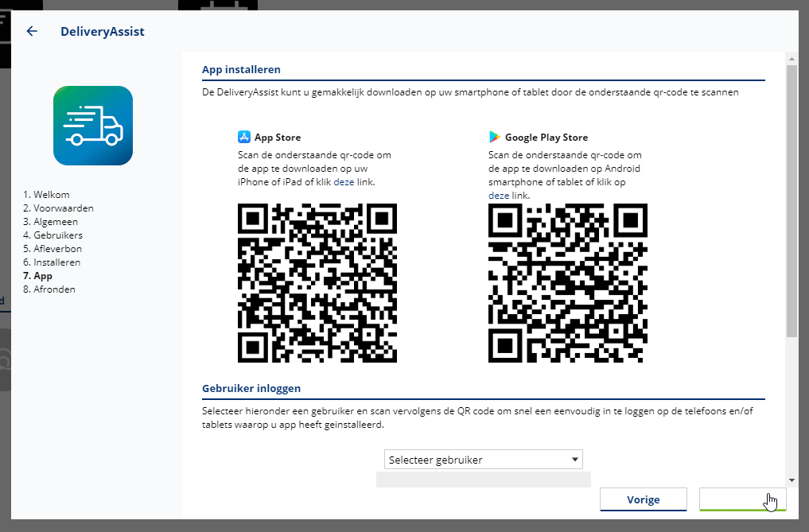The image size is (809, 532).
Task: Select step 7. App
Action: pyautogui.click(x=37, y=276)
